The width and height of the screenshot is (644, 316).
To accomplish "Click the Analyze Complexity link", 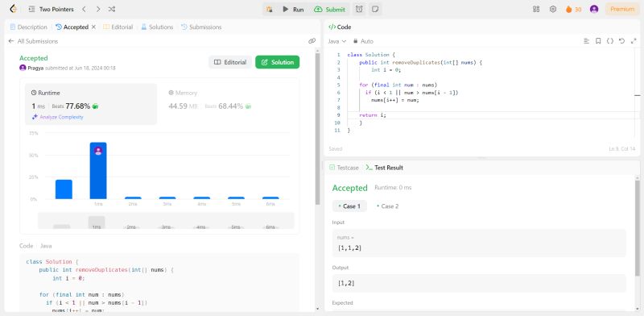I will [x=57, y=117].
